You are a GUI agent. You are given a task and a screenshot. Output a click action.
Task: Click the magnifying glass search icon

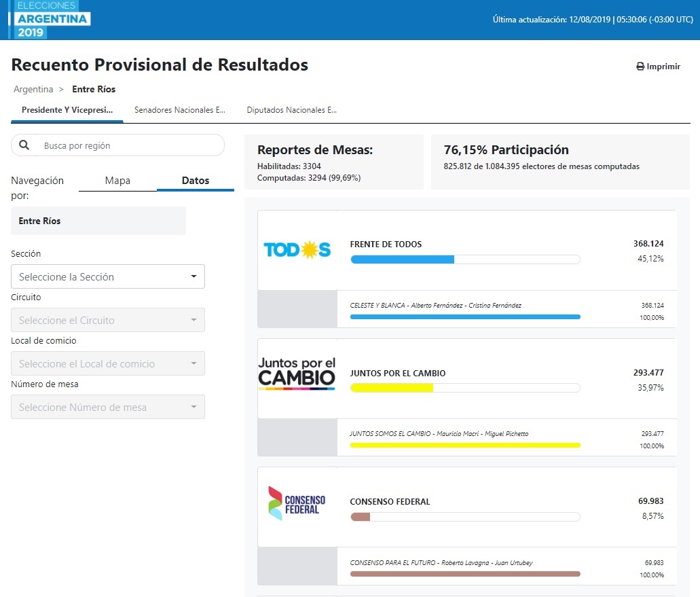point(24,145)
